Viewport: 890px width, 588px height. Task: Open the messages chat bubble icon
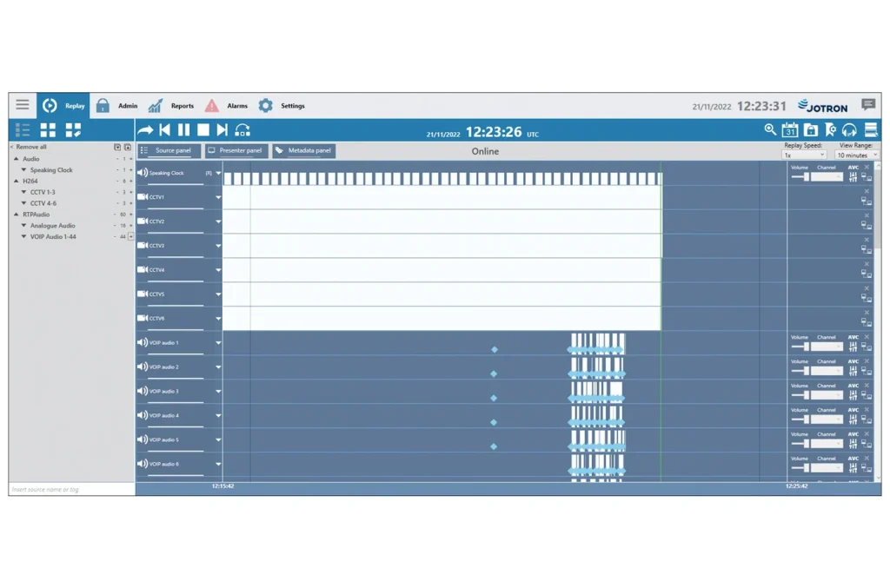[x=868, y=104]
